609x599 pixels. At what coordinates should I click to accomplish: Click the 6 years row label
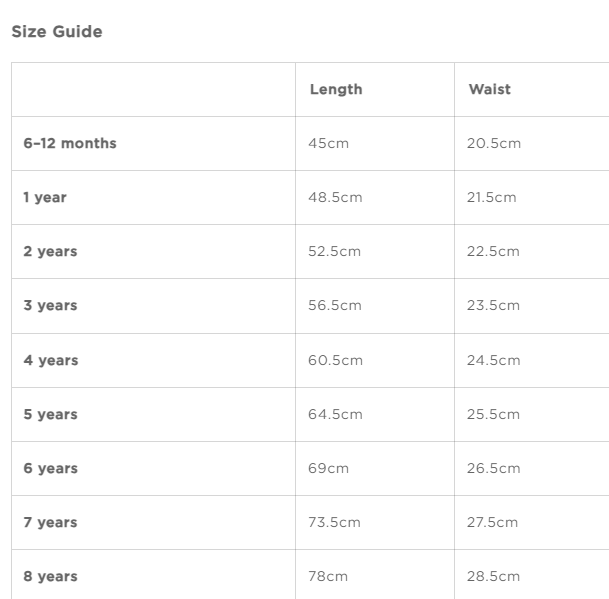tap(50, 468)
